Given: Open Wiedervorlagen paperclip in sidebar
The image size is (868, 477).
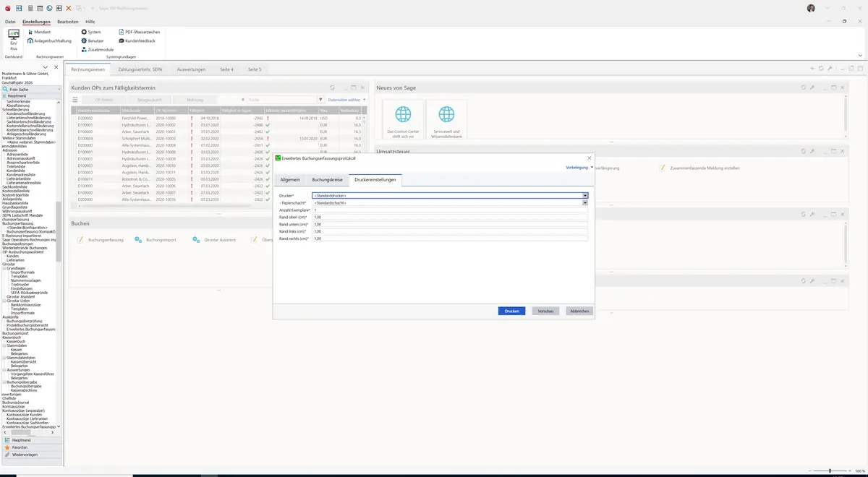Looking at the screenshot, I should point(31,455).
